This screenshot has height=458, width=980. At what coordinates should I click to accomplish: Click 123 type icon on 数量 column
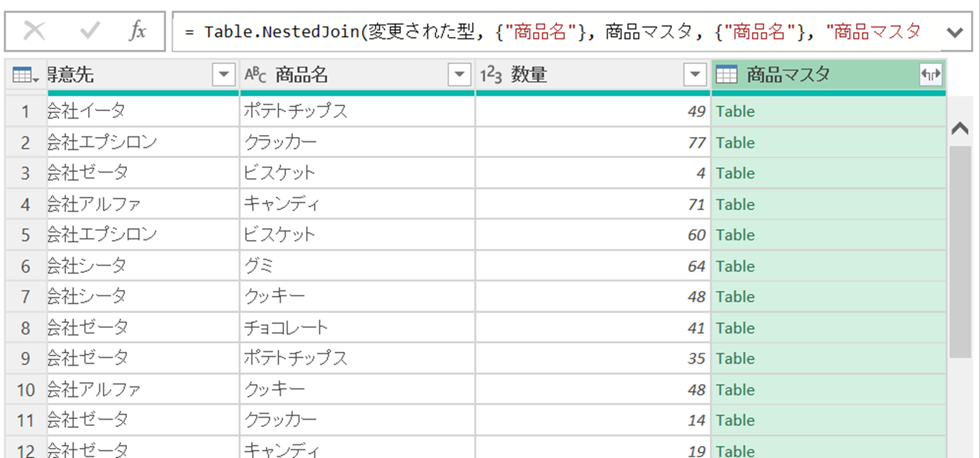coord(492,75)
